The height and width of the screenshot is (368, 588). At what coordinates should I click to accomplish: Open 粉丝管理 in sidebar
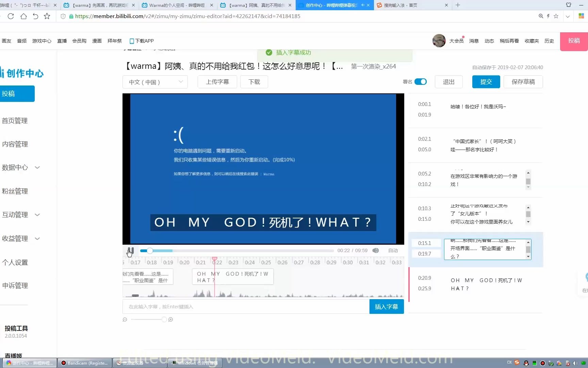[x=15, y=191]
